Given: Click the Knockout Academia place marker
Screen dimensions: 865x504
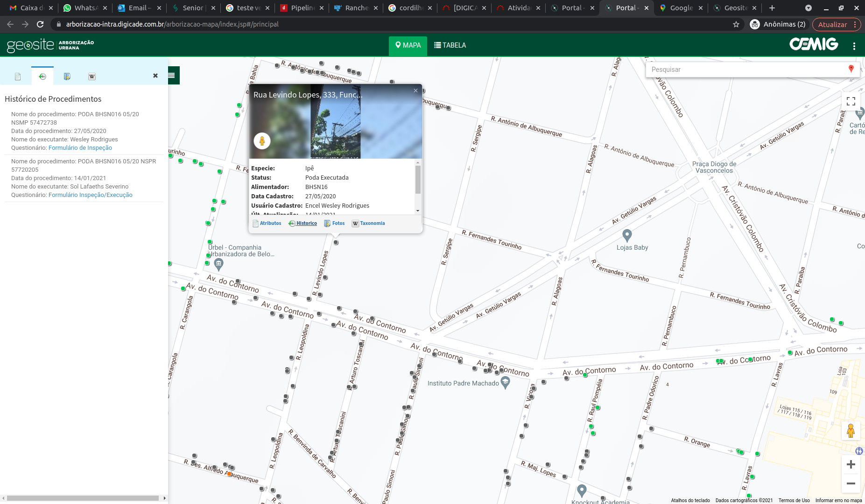Looking at the screenshot, I should 582,490.
